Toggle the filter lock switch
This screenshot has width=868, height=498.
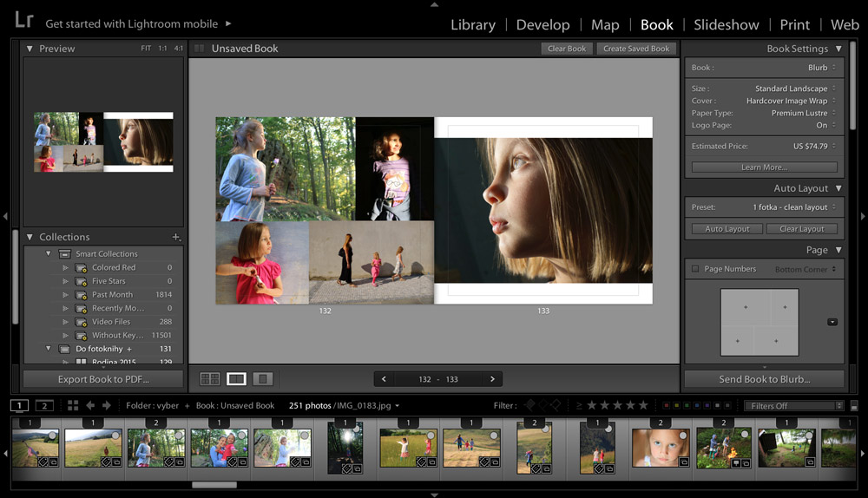pyautogui.click(x=854, y=406)
